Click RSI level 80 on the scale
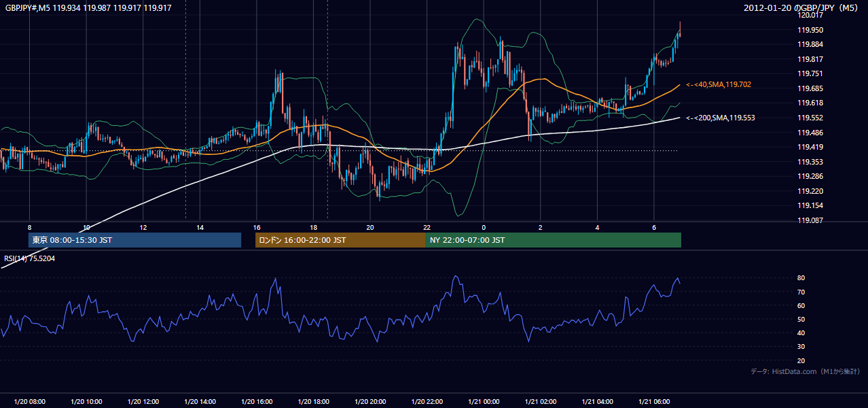 tap(801, 278)
